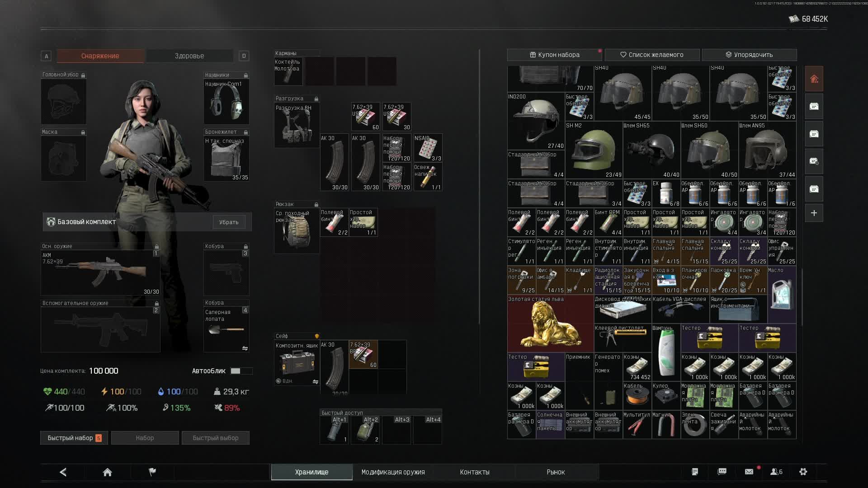Toggle lock on Рюкзак slot
868x488 pixels.
316,205
